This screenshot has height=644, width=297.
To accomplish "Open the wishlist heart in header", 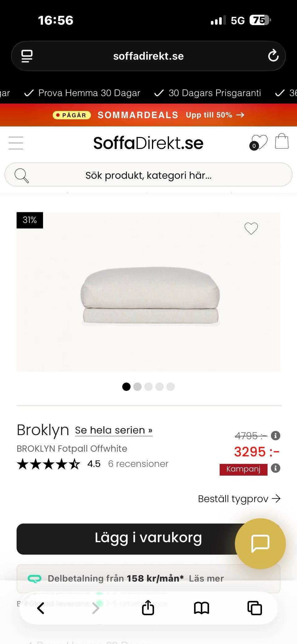I will click(x=258, y=143).
